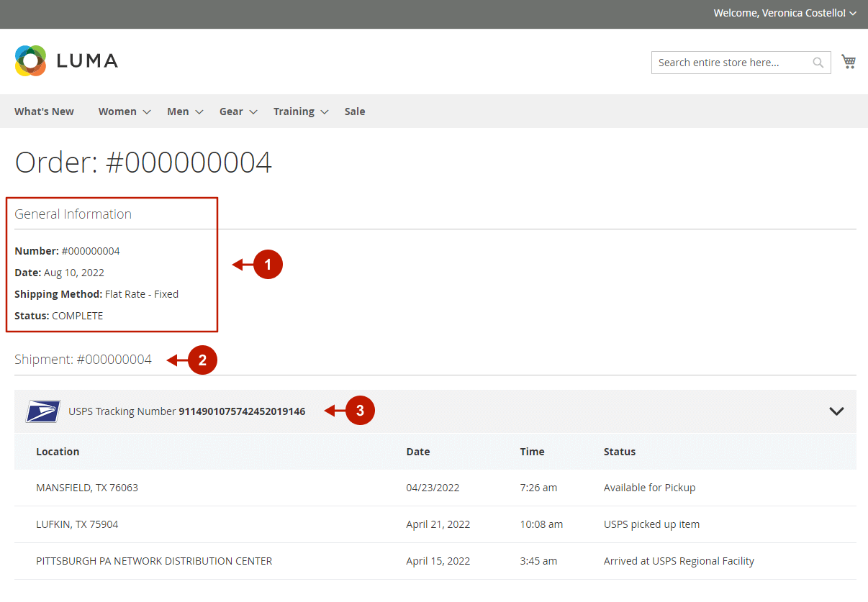Open the Welcome, Veronica Costello account dropdown

(x=785, y=13)
